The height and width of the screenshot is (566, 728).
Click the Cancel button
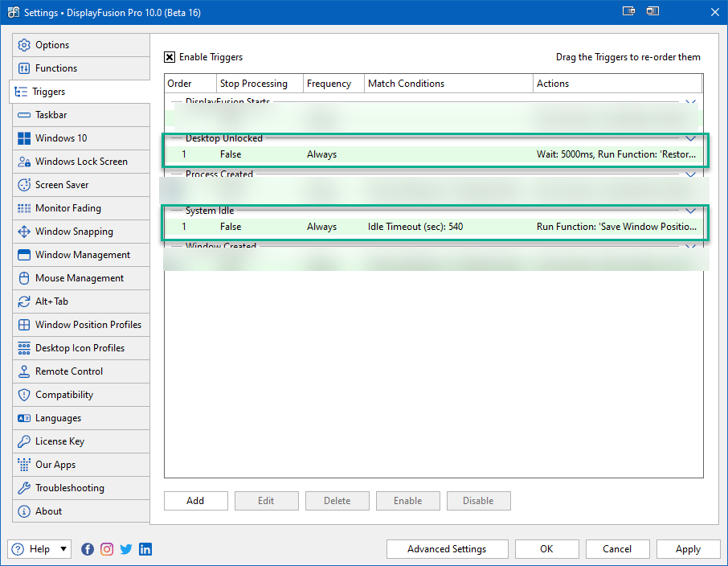coord(617,549)
